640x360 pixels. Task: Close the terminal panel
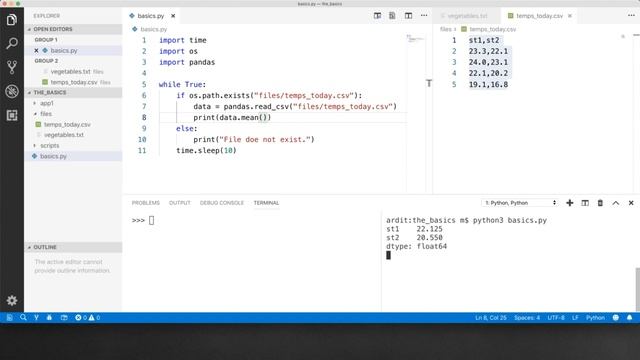tap(631, 203)
